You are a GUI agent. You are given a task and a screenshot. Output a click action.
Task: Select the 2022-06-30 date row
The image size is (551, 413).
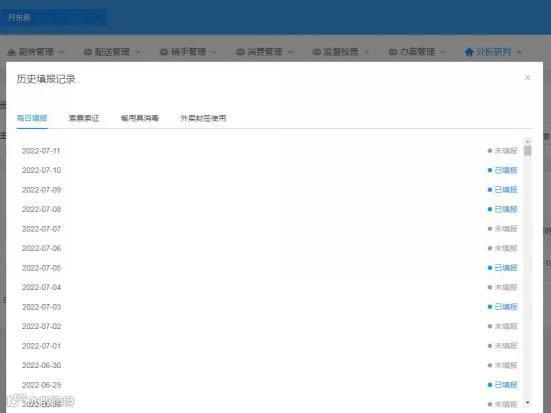coord(269,366)
